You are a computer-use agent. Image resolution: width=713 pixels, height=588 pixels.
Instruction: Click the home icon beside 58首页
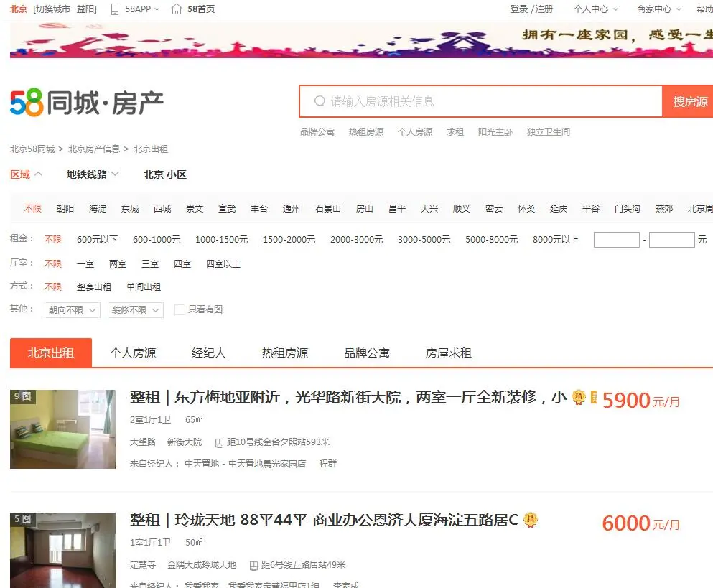(177, 9)
